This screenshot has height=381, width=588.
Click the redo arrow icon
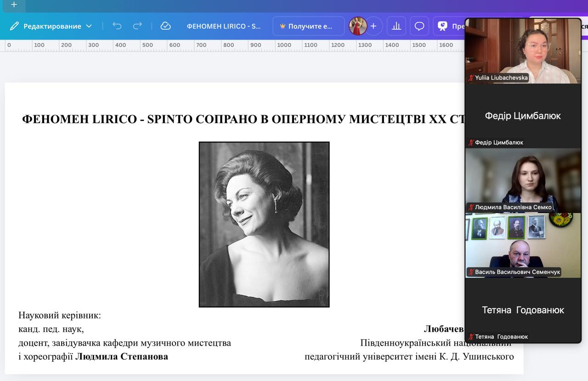click(x=137, y=26)
